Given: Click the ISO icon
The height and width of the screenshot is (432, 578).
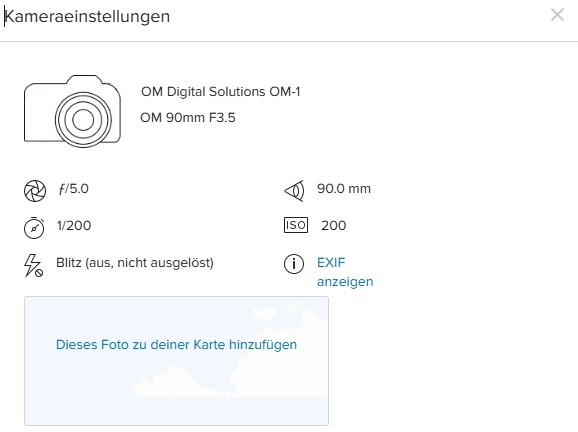Looking at the screenshot, I should pos(296,225).
